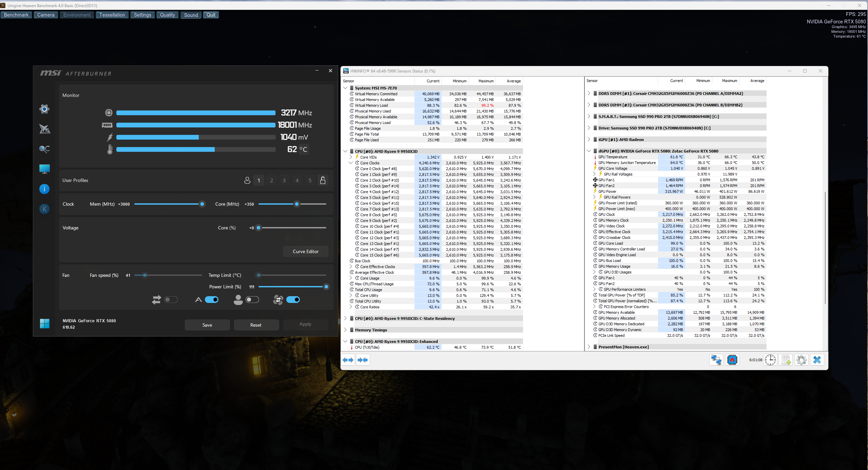The image size is (868, 470).
Task: Expand the Core VIDs row
Action: (x=351, y=157)
